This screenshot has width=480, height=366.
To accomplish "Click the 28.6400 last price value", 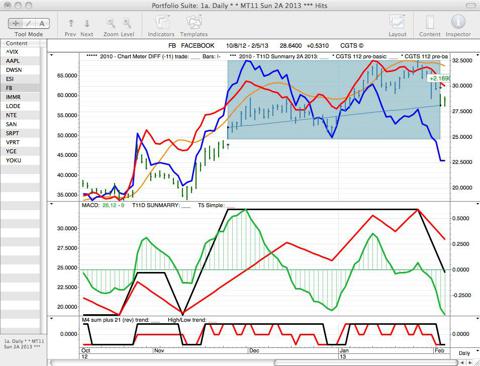I will click(291, 46).
